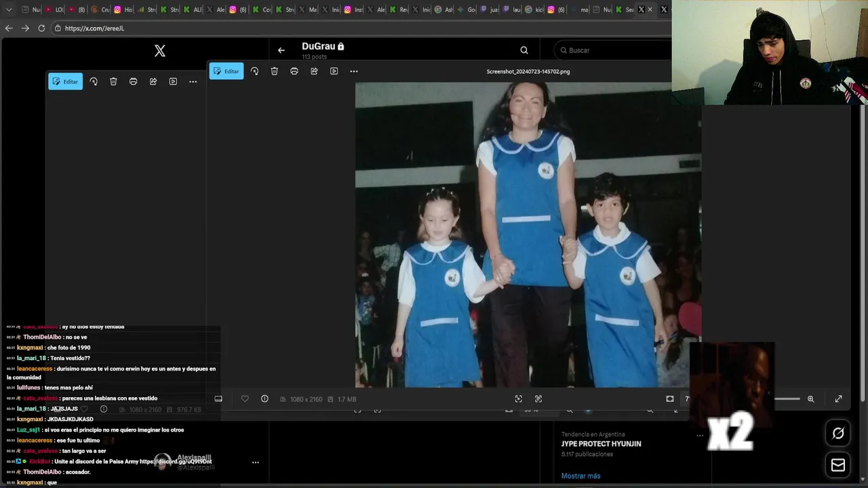This screenshot has height=488, width=868.
Task: Rotate the image in front Photos window
Action: pos(254,71)
